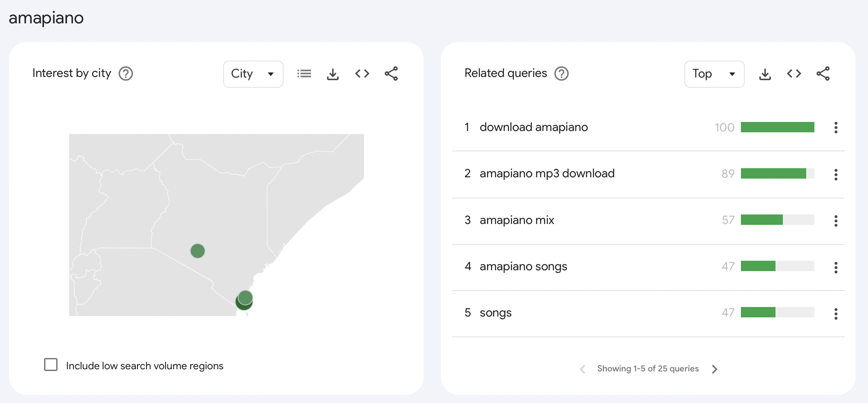Screen dimensions: 868x403
Task: Switch map to list view icon
Action: pyautogui.click(x=304, y=74)
